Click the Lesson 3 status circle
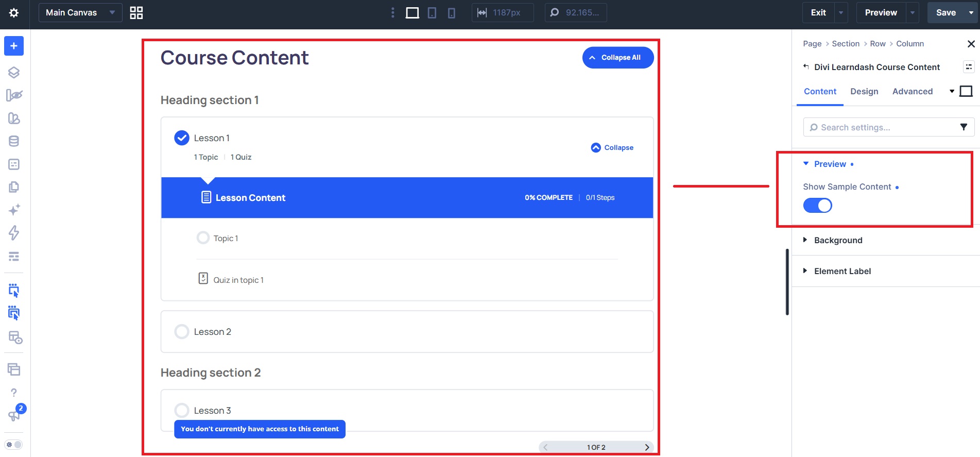Screen dimensions: 980x457 coord(182,411)
